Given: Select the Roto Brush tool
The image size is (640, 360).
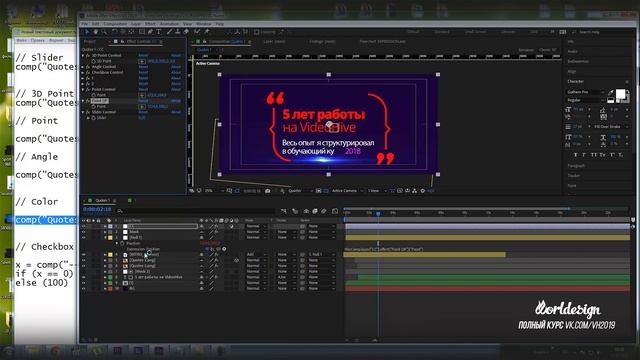Looking at the screenshot, I should click(197, 32).
